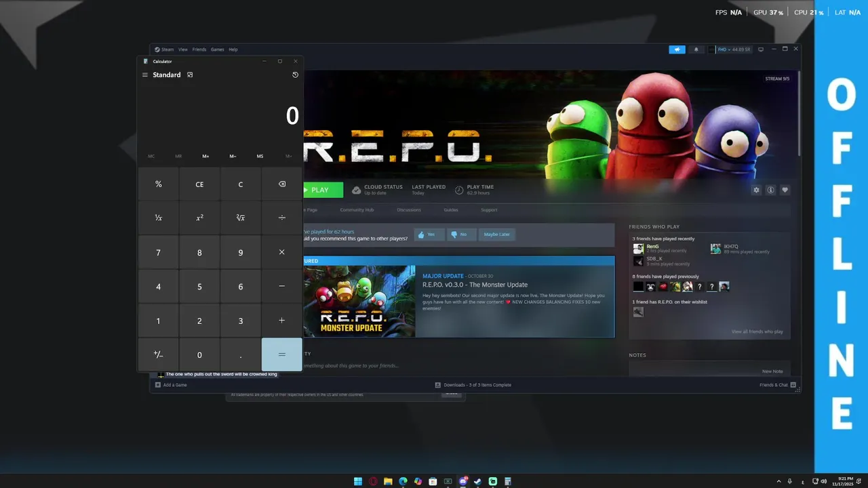Screen dimensions: 868x488
Task: Open the Steam menu in Steam window
Action: [164, 49]
